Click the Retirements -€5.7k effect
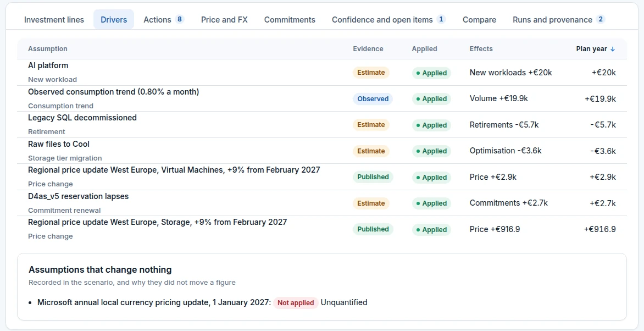Image resolution: width=644 pixels, height=331 pixels. click(x=504, y=125)
